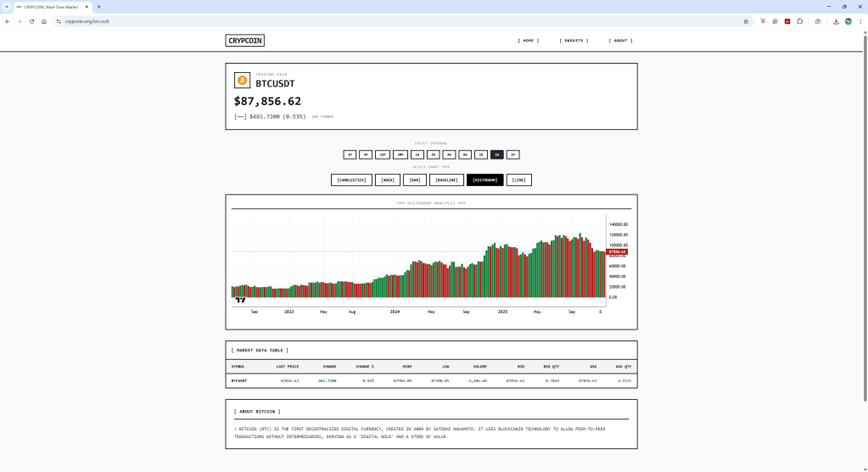Choose the Baseline chart button
This screenshot has height=472, width=868.
(446, 180)
